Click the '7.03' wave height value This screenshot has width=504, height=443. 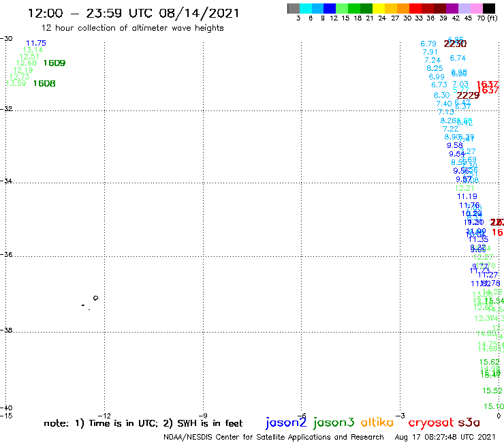coord(460,85)
